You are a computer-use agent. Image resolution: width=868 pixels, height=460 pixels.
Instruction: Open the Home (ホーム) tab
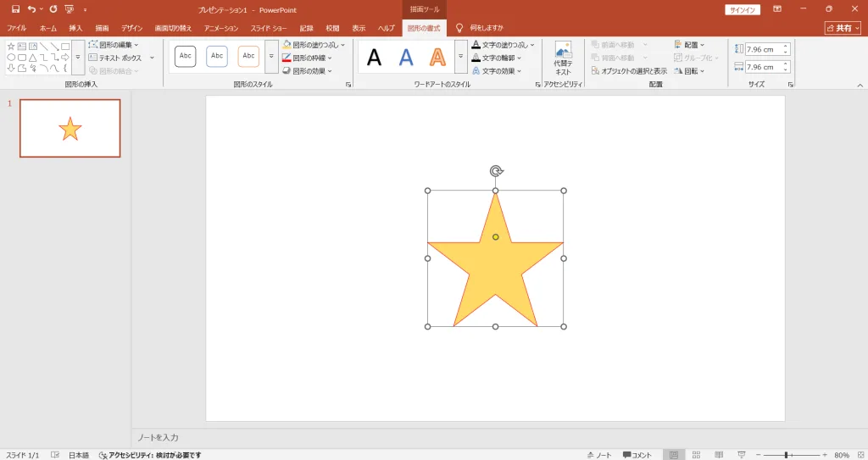pyautogui.click(x=47, y=28)
